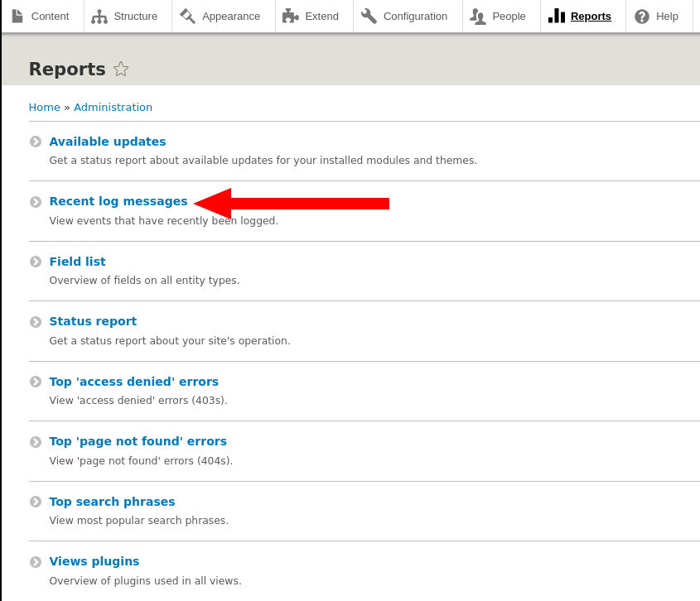The image size is (700, 601).
Task: Open the Recent log messages link
Action: click(x=118, y=201)
